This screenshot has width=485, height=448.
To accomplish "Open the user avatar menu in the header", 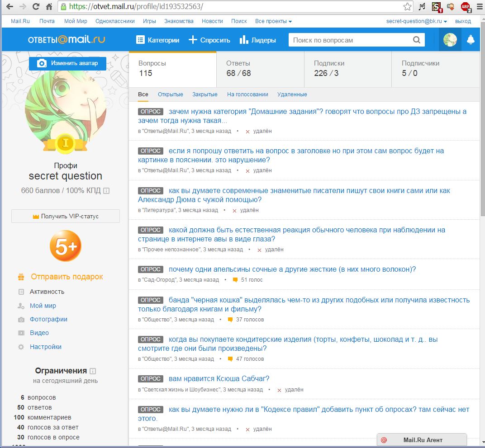I will point(450,40).
